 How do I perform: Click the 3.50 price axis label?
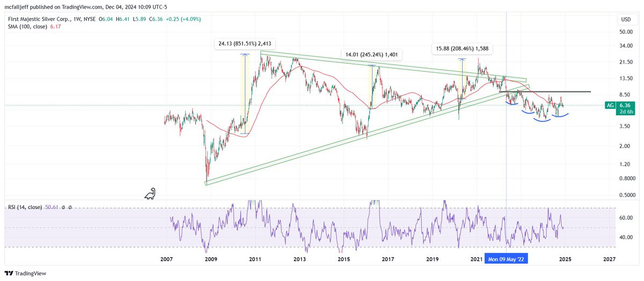pos(625,126)
